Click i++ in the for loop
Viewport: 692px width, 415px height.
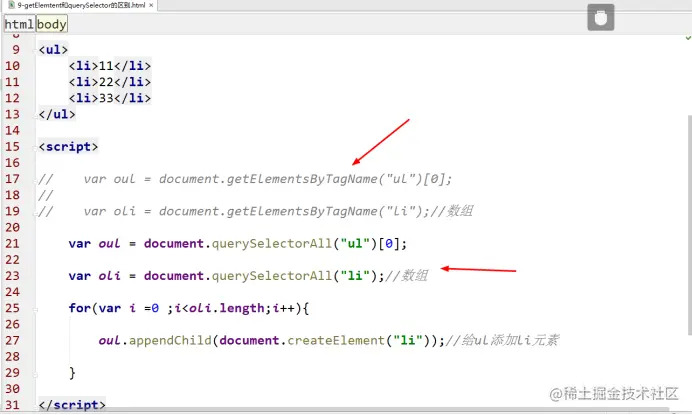click(283, 308)
